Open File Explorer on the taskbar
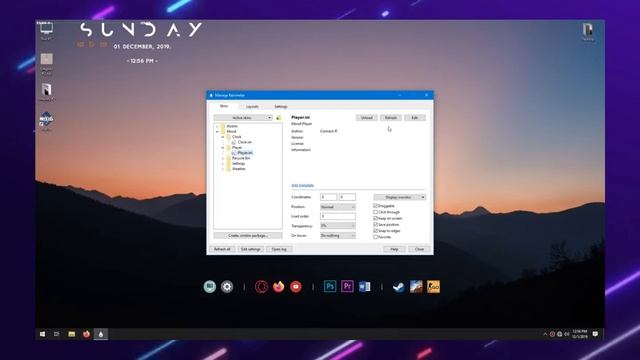This screenshot has width=640, height=360. 71,334
